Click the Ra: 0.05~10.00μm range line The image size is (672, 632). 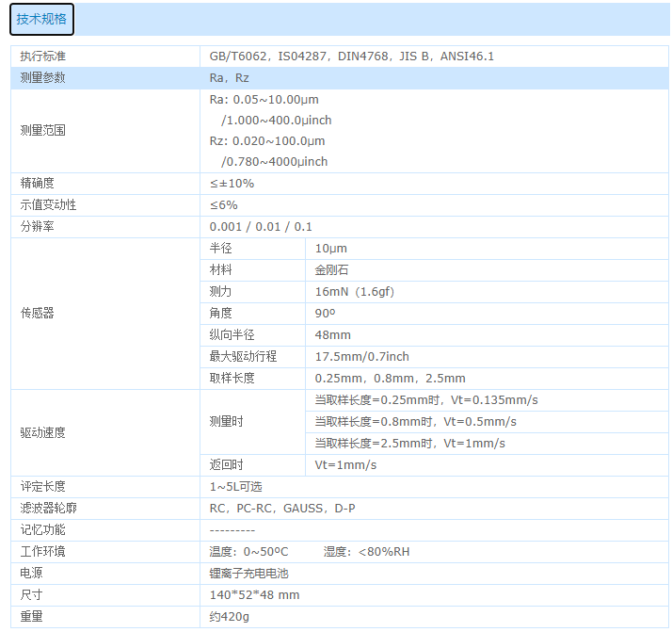point(266,99)
